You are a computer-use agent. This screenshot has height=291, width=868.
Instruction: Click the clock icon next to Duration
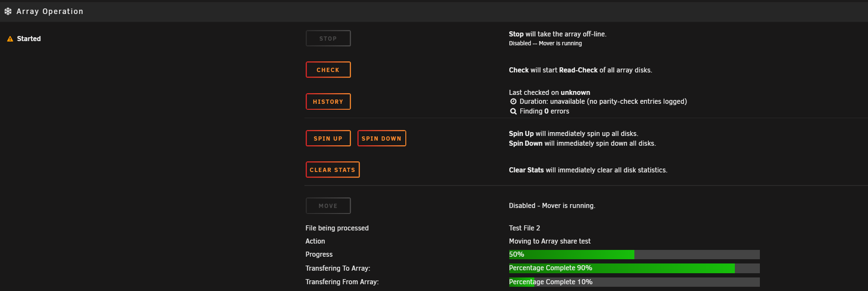tap(513, 102)
